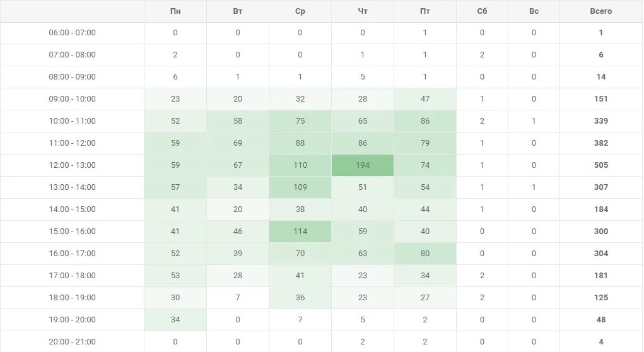Select the Пт column header
644x352 pixels.
[425, 11]
